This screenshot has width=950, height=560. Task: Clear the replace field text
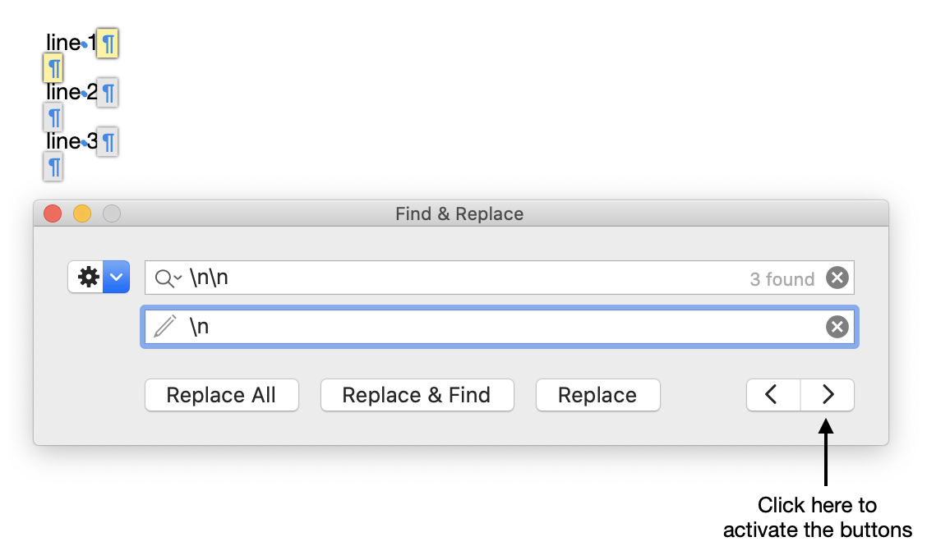[x=837, y=328]
